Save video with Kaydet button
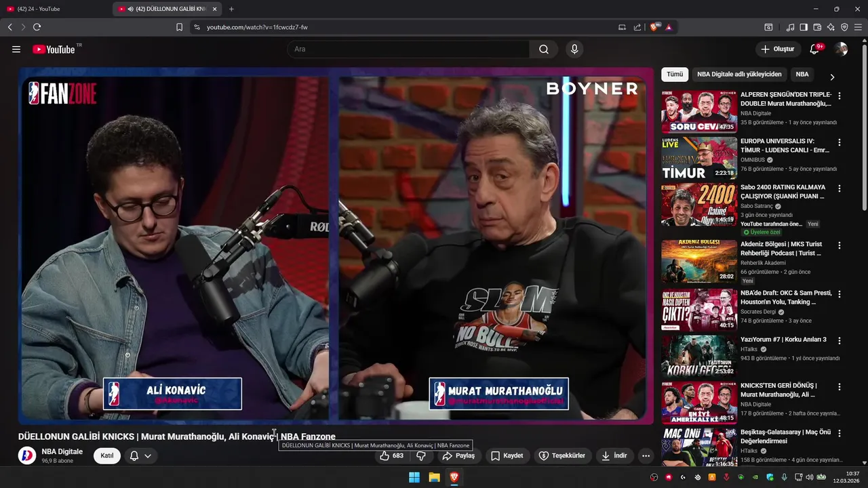The width and height of the screenshot is (868, 488). 507,455
